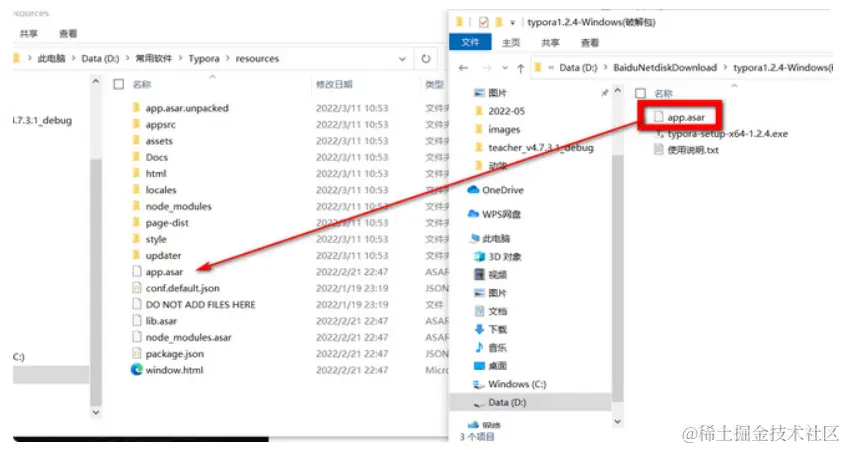
Task: Click the node_modules.asar file icon
Action: pos(137,337)
